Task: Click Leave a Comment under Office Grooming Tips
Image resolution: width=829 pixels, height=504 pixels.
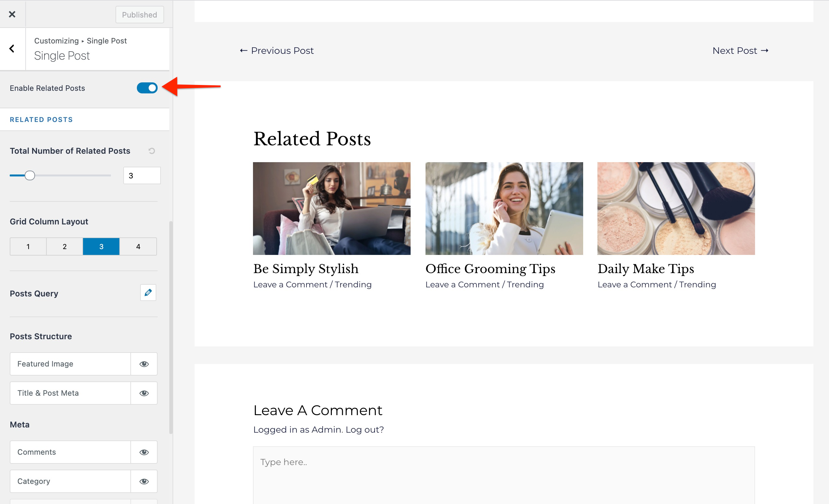Action: 462,284
